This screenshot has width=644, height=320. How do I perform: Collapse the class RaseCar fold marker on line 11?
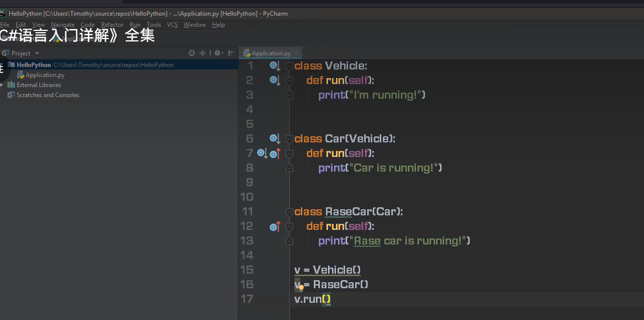click(289, 212)
